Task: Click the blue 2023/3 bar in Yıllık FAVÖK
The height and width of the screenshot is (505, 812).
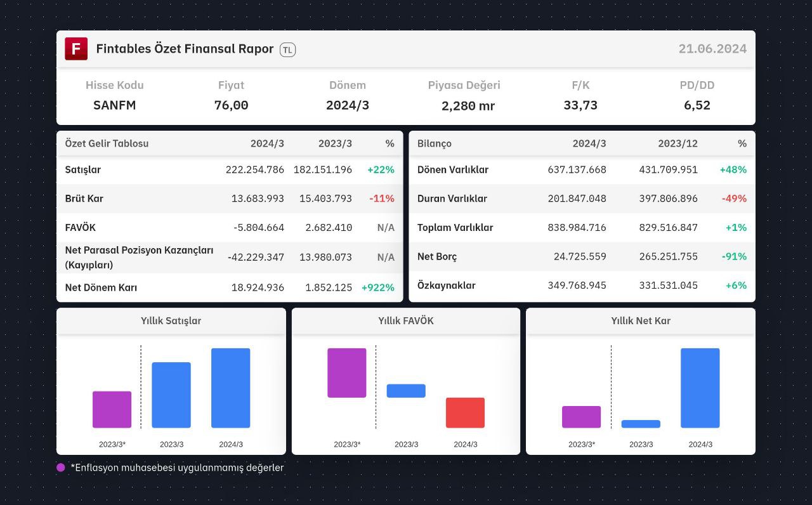Action: [406, 391]
